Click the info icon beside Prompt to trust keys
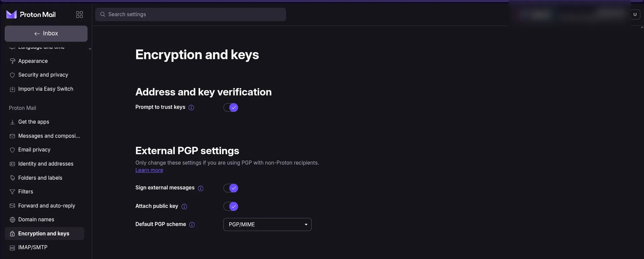 (191, 107)
